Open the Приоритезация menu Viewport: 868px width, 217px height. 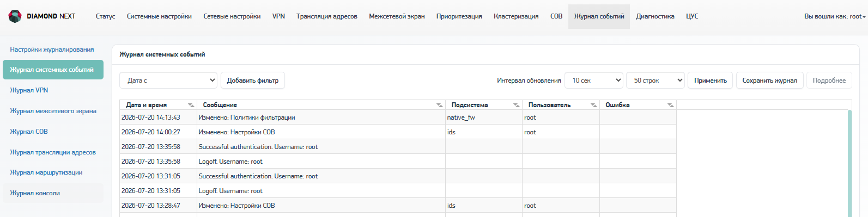(x=459, y=16)
